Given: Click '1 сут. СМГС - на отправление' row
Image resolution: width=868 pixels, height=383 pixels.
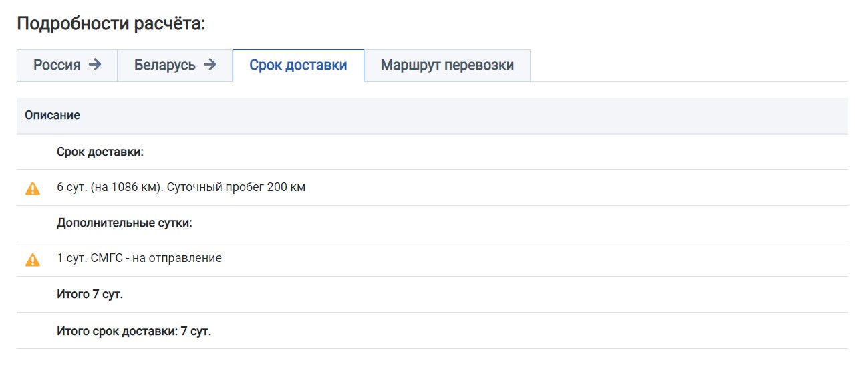Looking at the screenshot, I should 139,258.
